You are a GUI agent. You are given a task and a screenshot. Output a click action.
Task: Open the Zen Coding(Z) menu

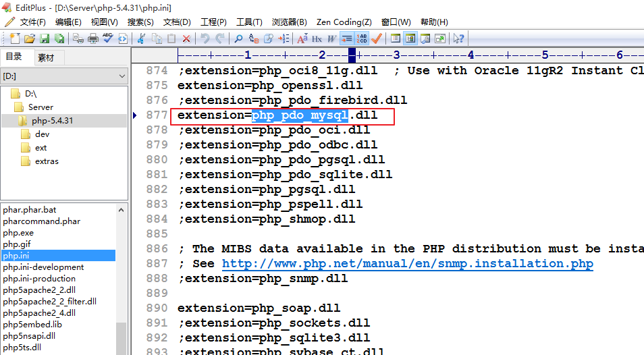point(344,22)
